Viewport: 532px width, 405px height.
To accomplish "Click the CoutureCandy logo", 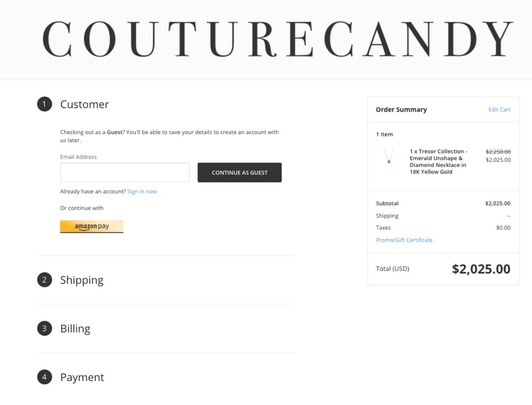I will tap(277, 39).
